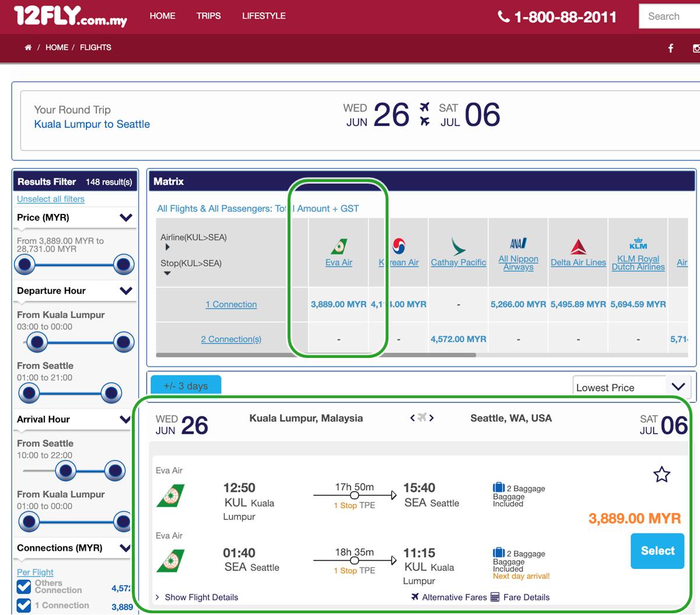700x615 pixels.
Task: Click outbound baggage suitcase icon
Action: coord(499,487)
